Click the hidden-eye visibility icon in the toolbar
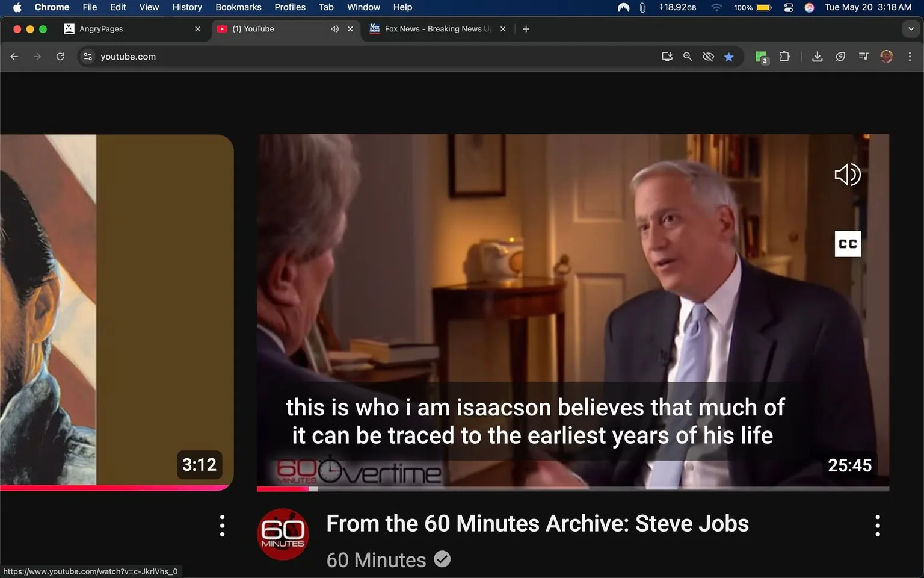Image resolution: width=924 pixels, height=578 pixels. tap(708, 56)
